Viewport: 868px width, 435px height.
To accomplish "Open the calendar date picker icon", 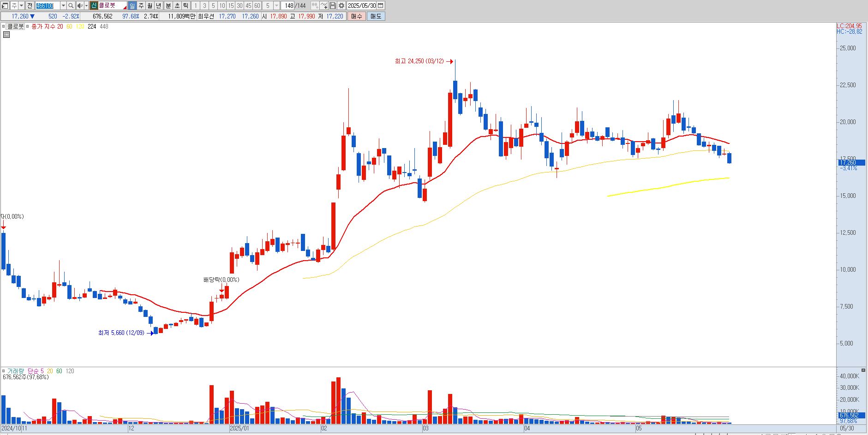I will click(x=381, y=6).
